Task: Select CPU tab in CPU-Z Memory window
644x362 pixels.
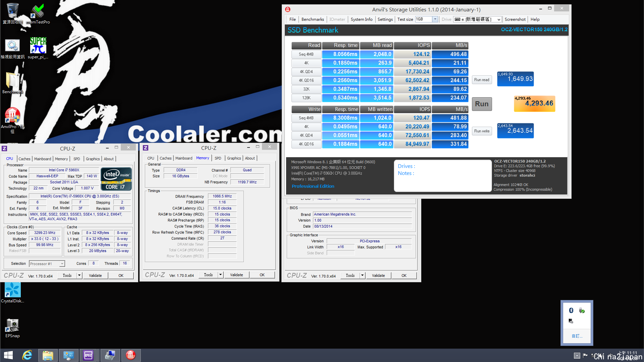Action: click(x=151, y=158)
